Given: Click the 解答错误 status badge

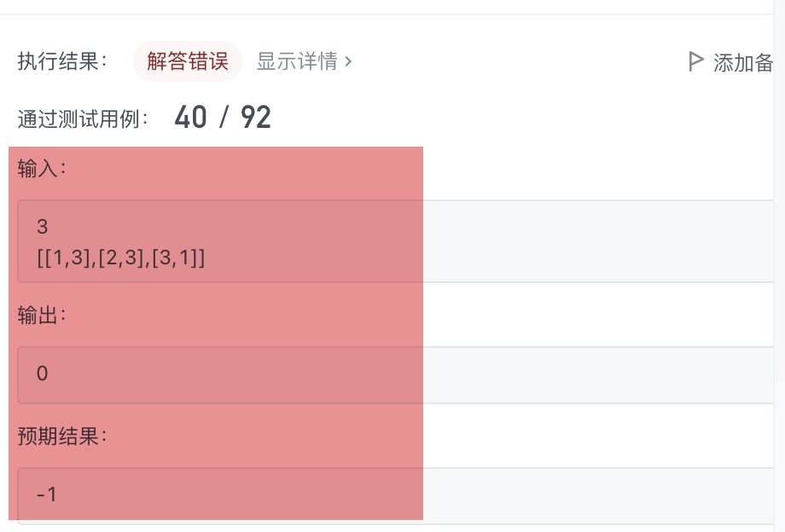Looking at the screenshot, I should coord(188,61).
